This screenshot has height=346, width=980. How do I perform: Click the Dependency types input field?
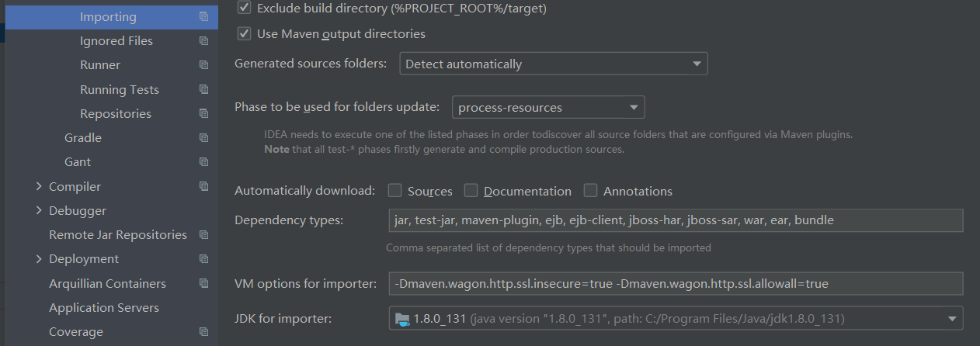point(676,220)
